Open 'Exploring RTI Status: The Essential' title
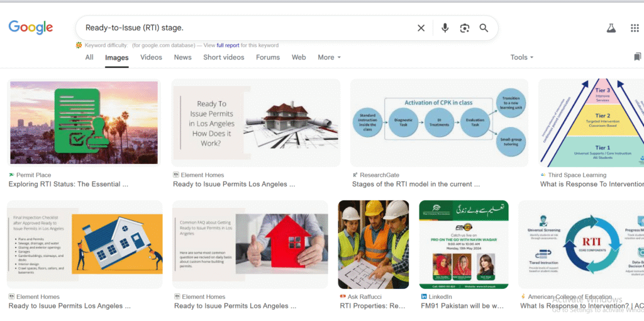Image resolution: width=644 pixels, height=321 pixels. click(x=68, y=184)
